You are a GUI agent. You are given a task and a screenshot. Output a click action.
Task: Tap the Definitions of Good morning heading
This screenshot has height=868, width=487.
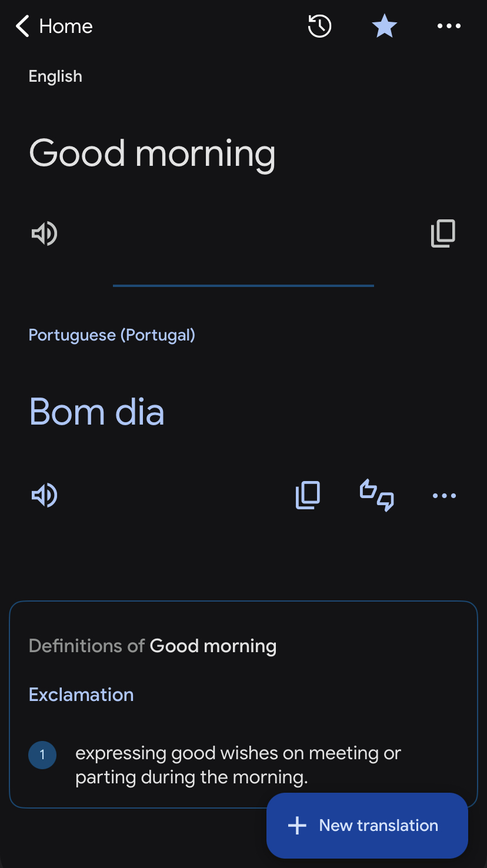click(x=152, y=646)
